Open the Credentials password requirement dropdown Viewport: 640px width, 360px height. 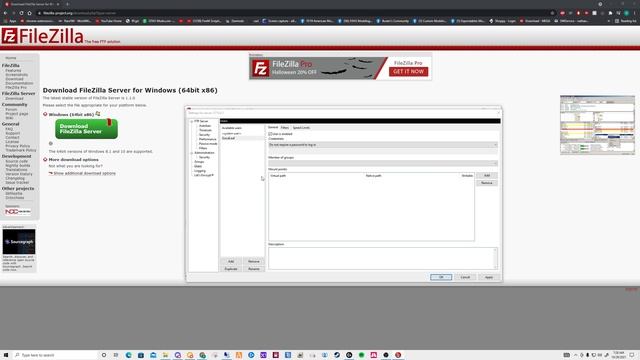coord(383,145)
